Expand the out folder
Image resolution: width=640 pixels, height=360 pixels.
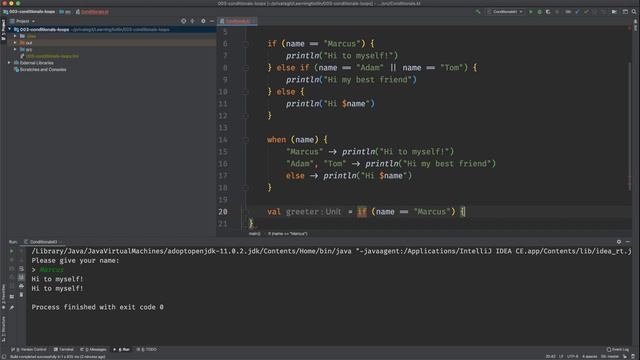click(x=15, y=42)
